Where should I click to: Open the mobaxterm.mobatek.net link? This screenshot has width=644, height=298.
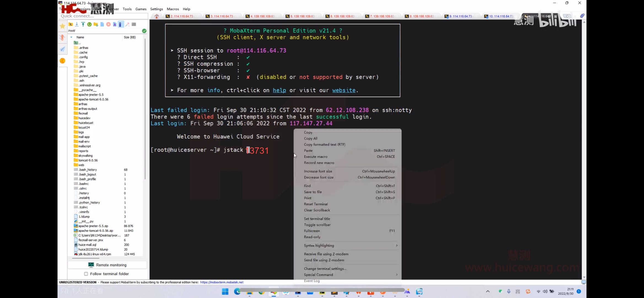point(222,282)
